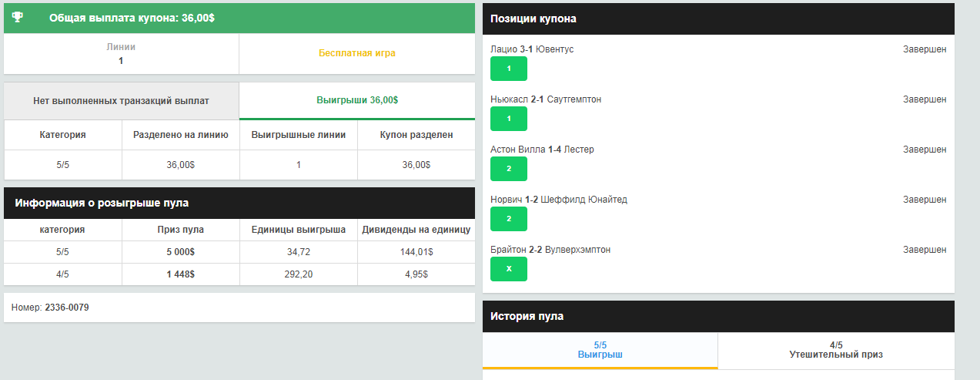980x380 pixels.
Task: Click Завершен status for Брайтон match
Action: point(925,250)
